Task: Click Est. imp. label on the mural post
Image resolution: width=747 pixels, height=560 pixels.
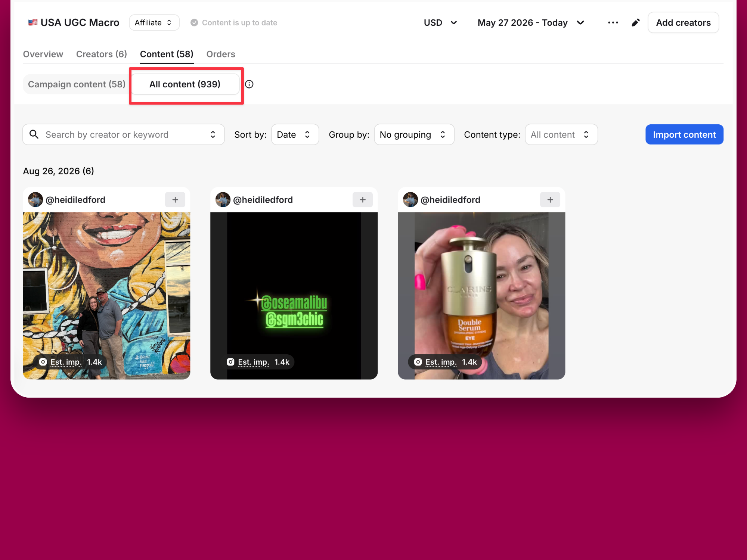Action: (x=66, y=362)
